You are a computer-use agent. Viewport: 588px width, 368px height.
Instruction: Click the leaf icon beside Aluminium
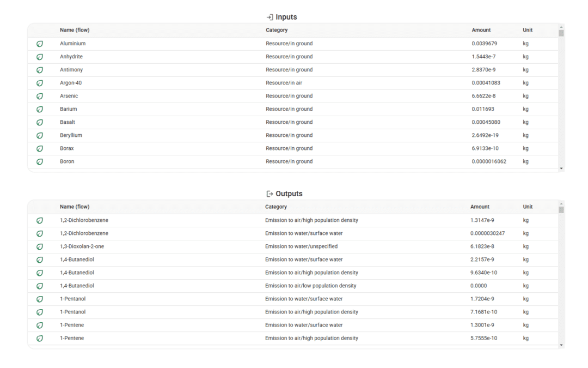tap(40, 44)
